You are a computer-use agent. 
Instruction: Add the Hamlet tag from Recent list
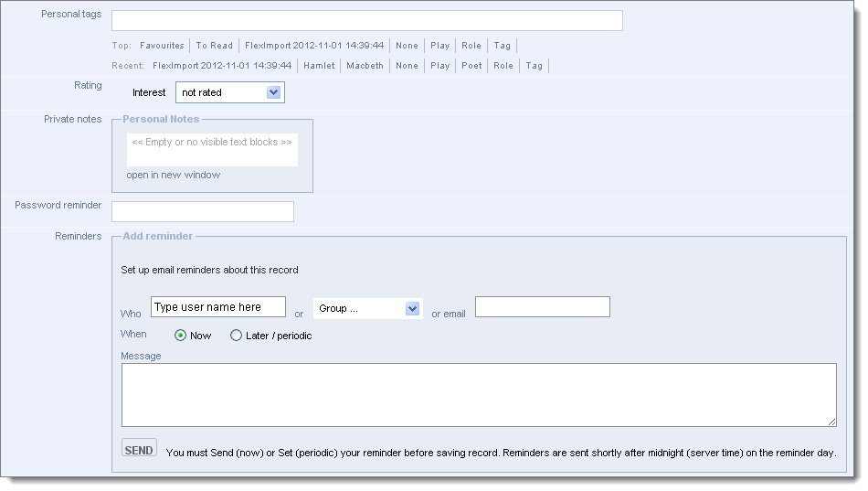(319, 66)
